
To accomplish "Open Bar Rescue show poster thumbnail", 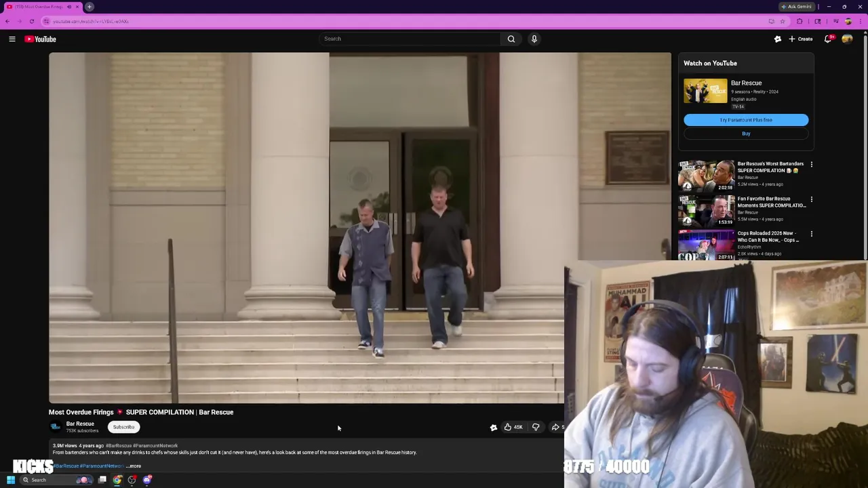I will coord(705,91).
